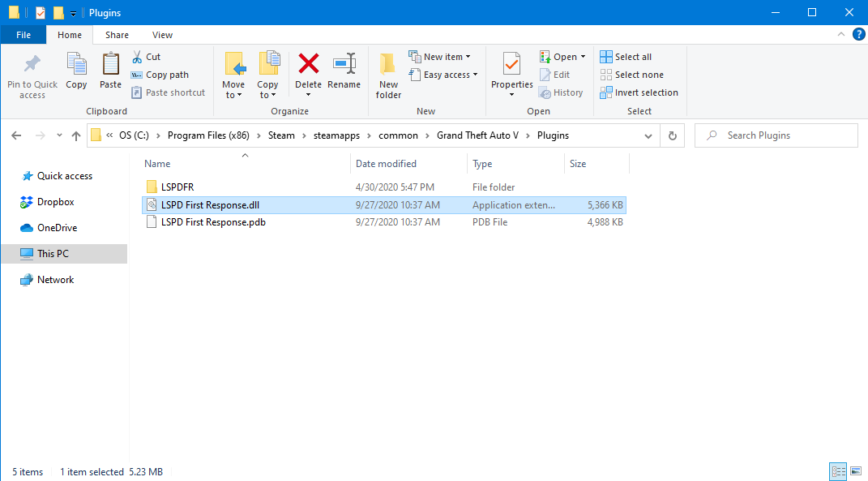Create a New folder
The height and width of the screenshot is (481, 868).
[x=388, y=76]
